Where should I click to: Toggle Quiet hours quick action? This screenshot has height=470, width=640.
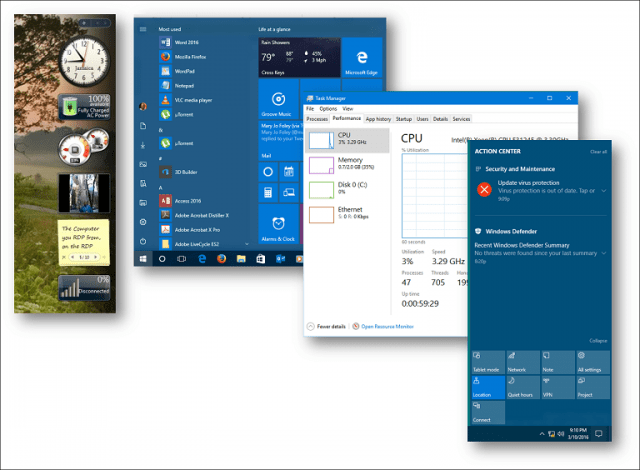[x=523, y=387]
